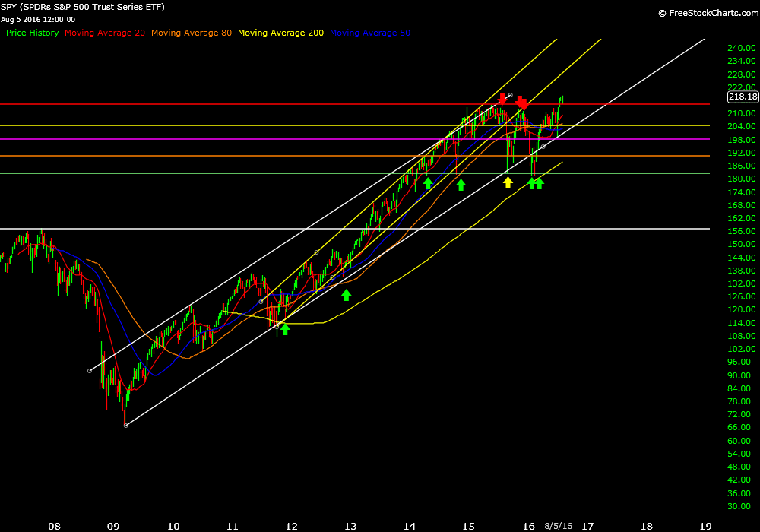This screenshot has width=760, height=532.
Task: Select the magenta horizontal level line
Action: click(x=228, y=139)
